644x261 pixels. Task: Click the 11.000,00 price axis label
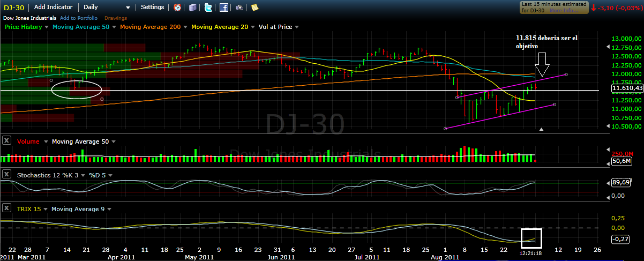627,109
